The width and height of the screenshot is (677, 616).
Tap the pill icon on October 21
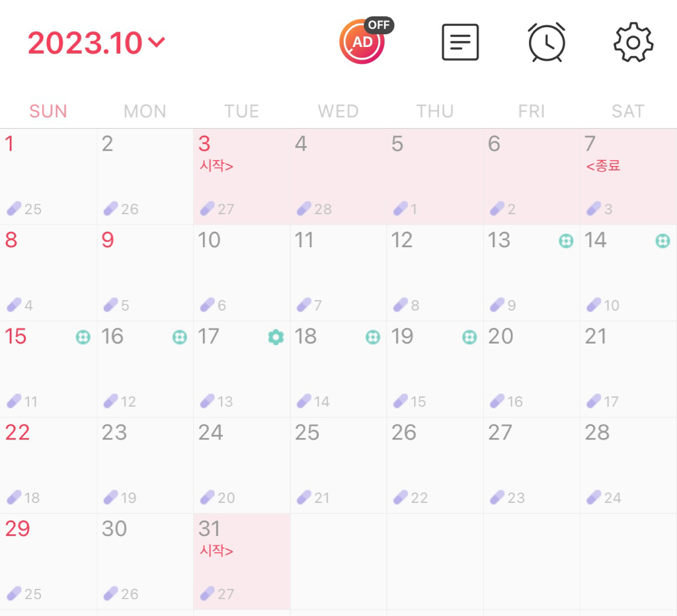click(x=594, y=401)
